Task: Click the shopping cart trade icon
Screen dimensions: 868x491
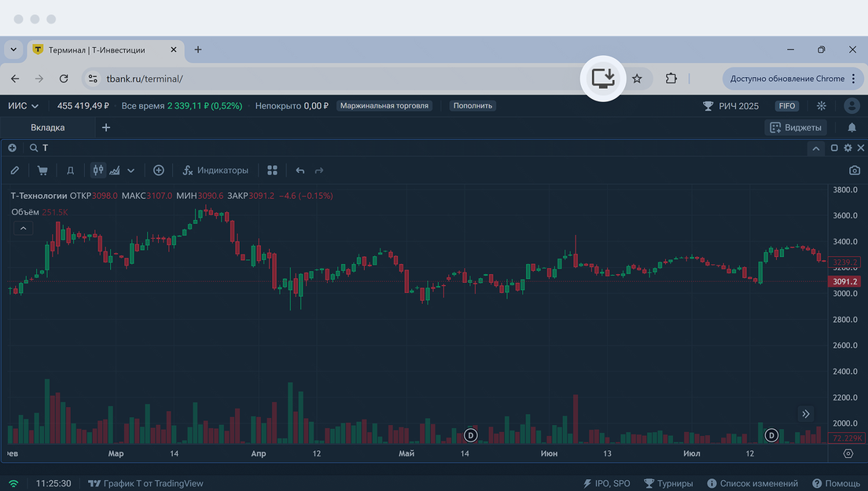Action: [42, 170]
